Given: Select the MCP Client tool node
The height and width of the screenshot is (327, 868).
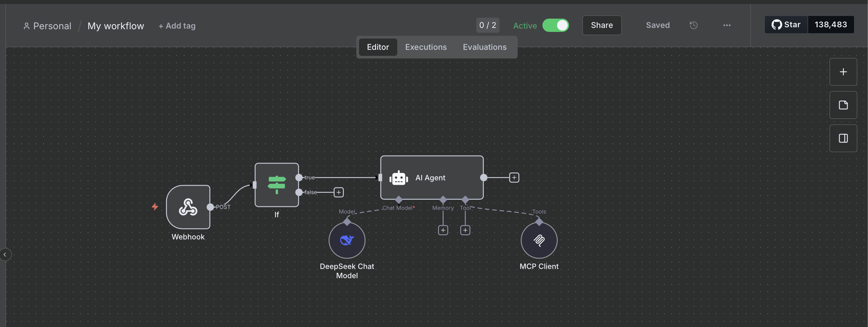Looking at the screenshot, I should (x=539, y=240).
